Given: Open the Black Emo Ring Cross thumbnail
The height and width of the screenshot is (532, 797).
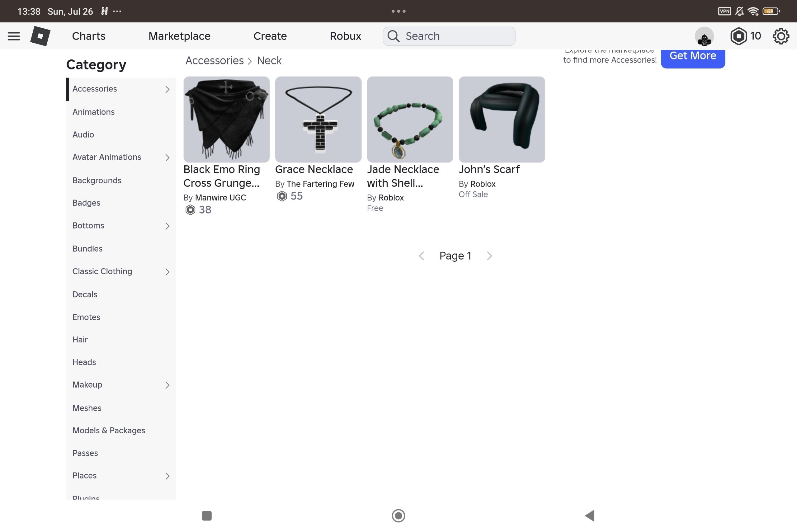Looking at the screenshot, I should click(x=226, y=120).
